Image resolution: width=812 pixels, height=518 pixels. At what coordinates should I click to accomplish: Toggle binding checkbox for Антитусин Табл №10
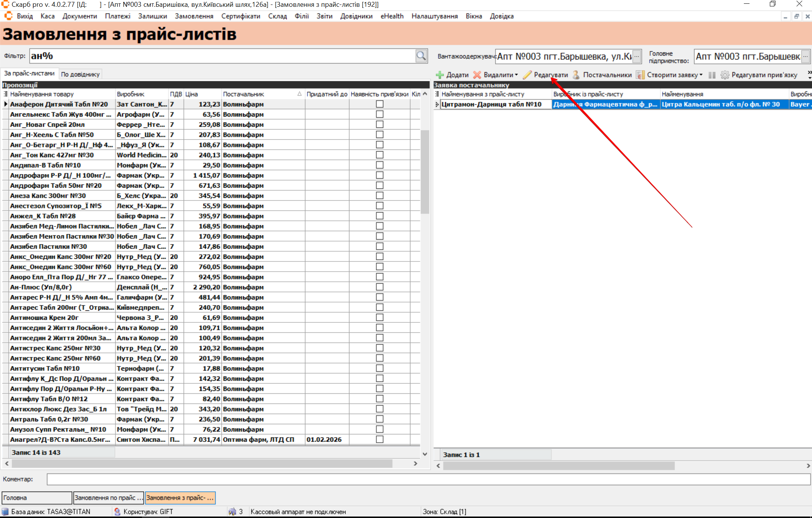[x=379, y=368]
